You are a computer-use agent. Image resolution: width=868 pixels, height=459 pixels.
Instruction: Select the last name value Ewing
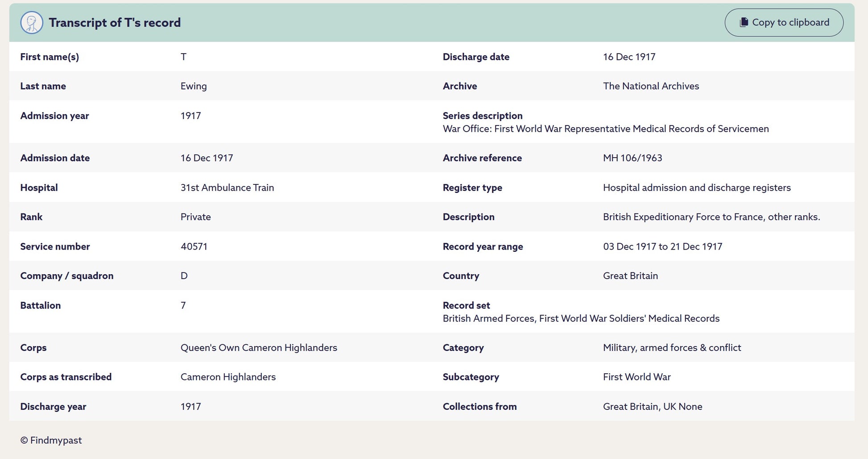point(194,86)
